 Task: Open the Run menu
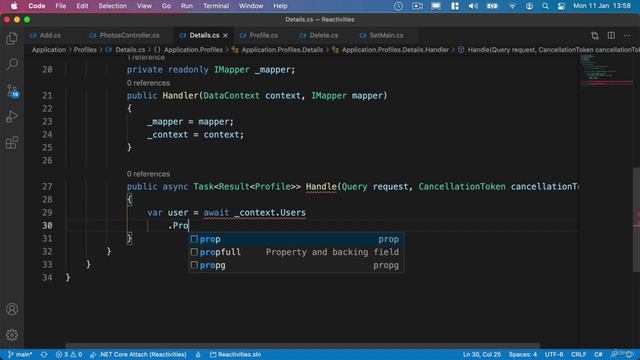pos(187,6)
